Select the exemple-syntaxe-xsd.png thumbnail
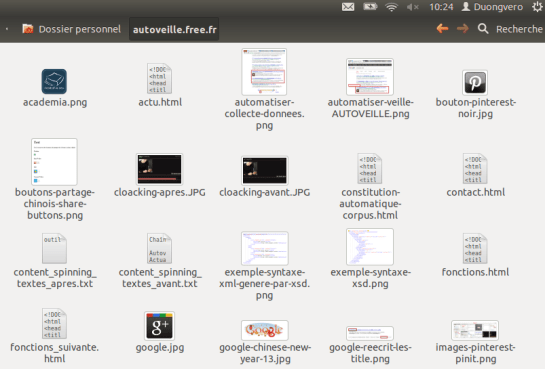 click(370, 247)
